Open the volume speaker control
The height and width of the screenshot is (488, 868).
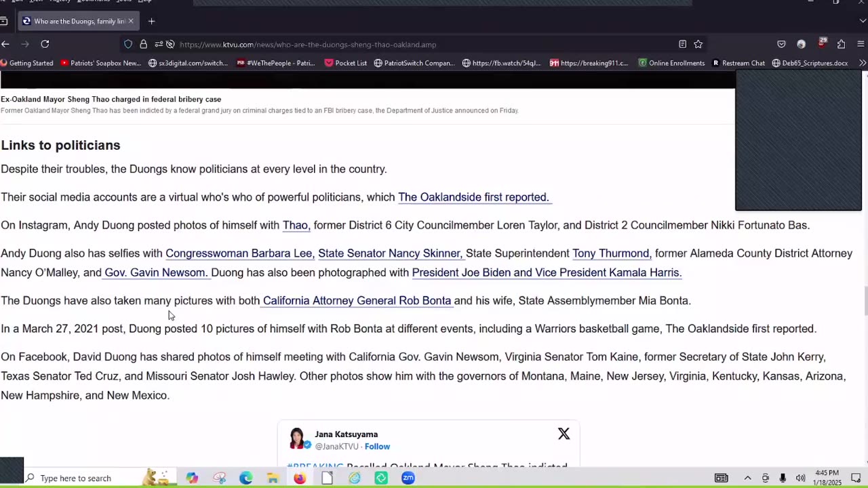[800, 478]
